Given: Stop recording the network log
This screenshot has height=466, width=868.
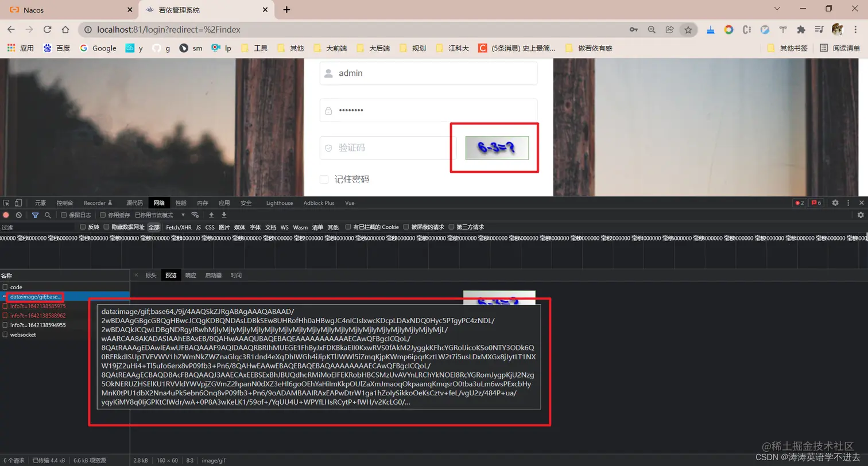Looking at the screenshot, I should (6, 215).
